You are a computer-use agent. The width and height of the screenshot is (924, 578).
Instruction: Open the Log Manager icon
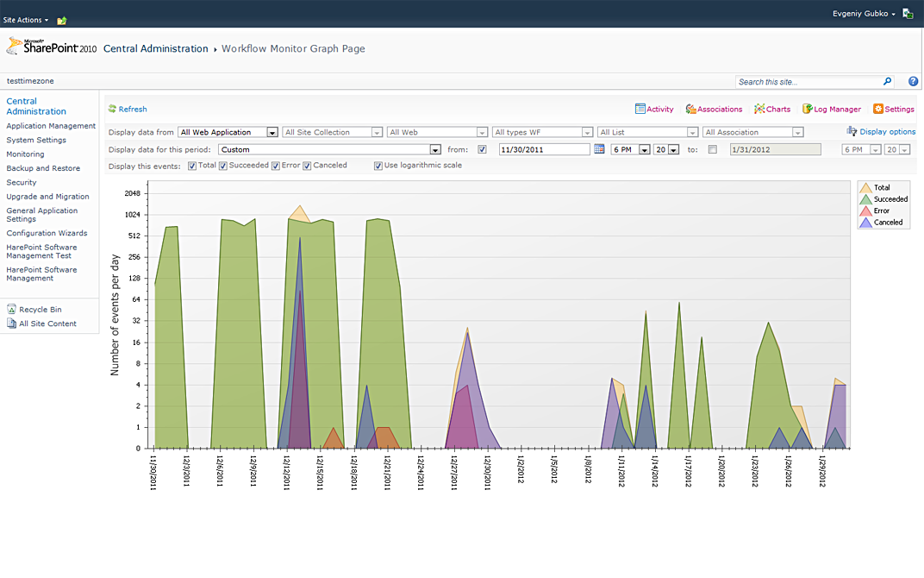click(807, 110)
